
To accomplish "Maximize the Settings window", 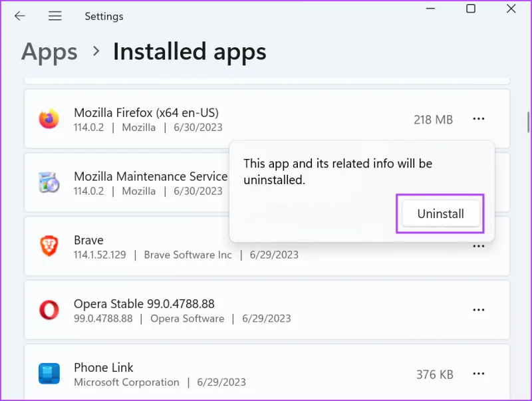I will coord(471,9).
